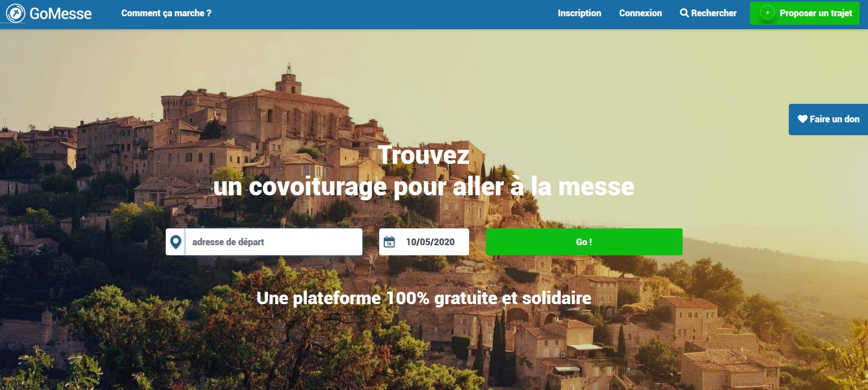Click the 'Trouvez' headline word
The width and height of the screenshot is (868, 390).
pos(424,155)
